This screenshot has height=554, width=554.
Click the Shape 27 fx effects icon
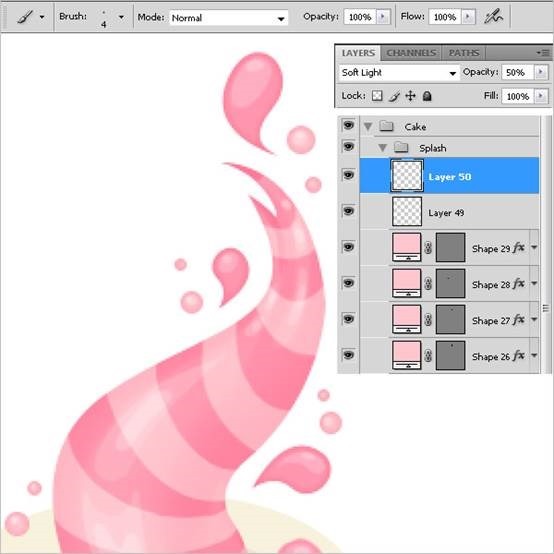519,320
